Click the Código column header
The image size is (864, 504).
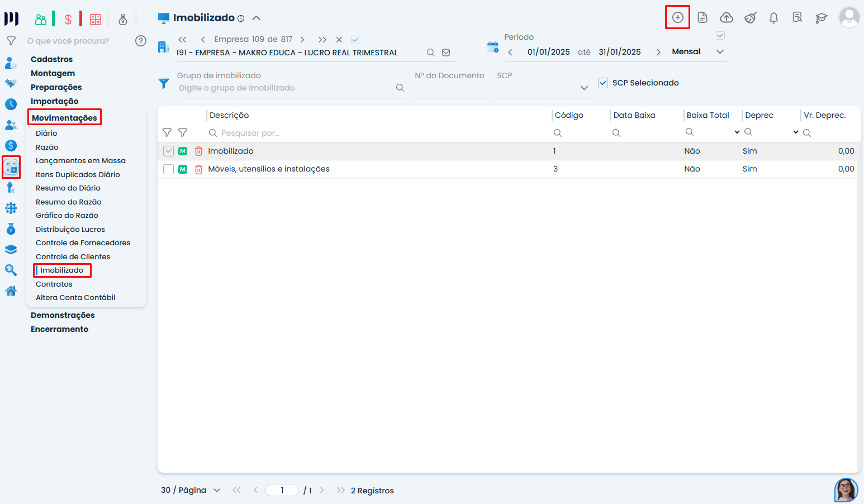tap(569, 115)
